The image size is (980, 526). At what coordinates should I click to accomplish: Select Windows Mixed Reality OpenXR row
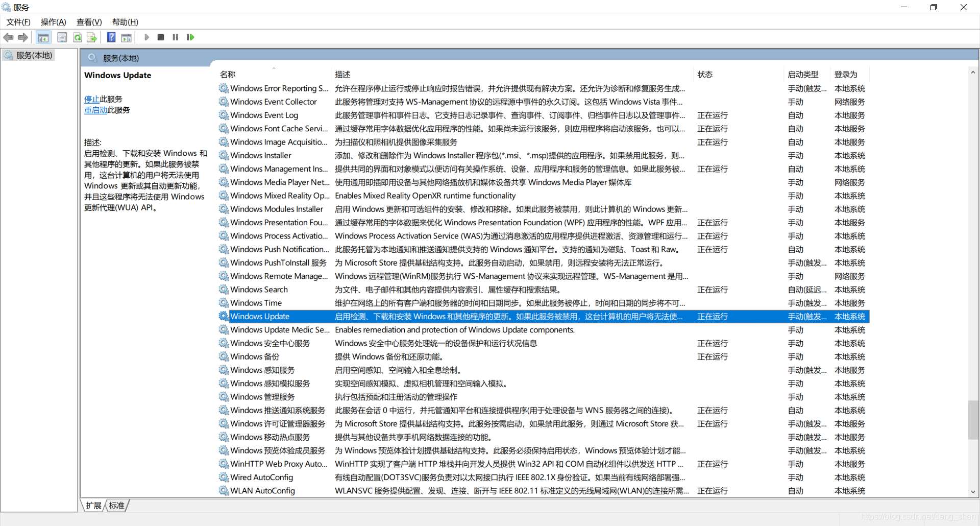[x=544, y=196]
